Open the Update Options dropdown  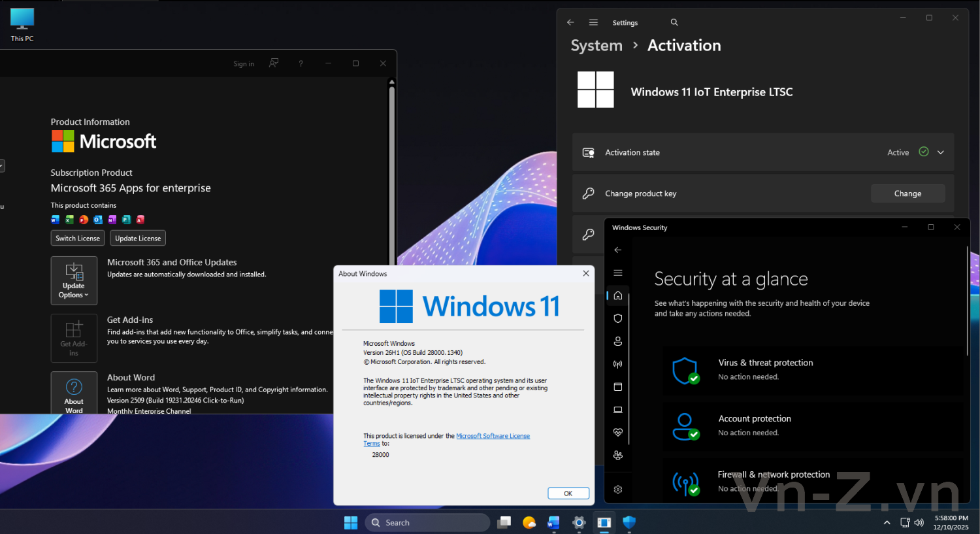(74, 280)
